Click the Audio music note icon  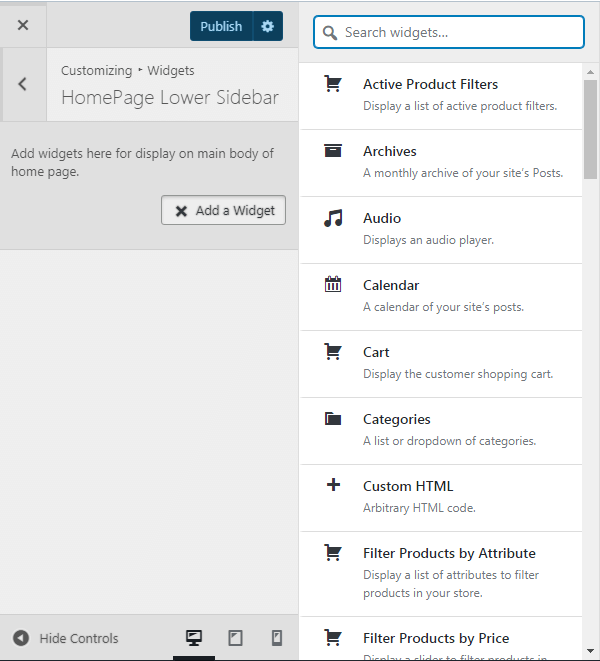click(333, 218)
